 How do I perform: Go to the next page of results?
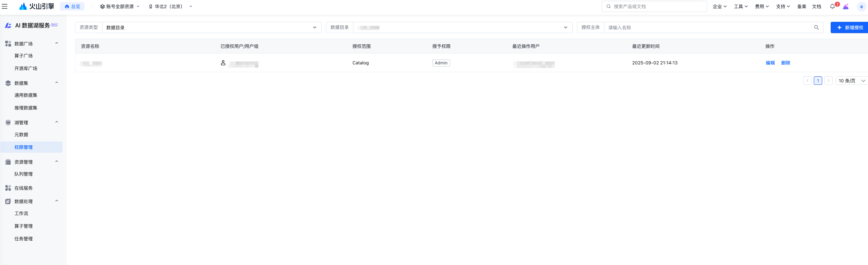coord(829,81)
